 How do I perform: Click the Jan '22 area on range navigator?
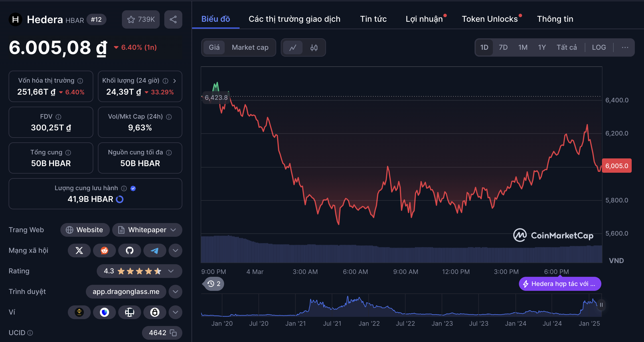369,323
